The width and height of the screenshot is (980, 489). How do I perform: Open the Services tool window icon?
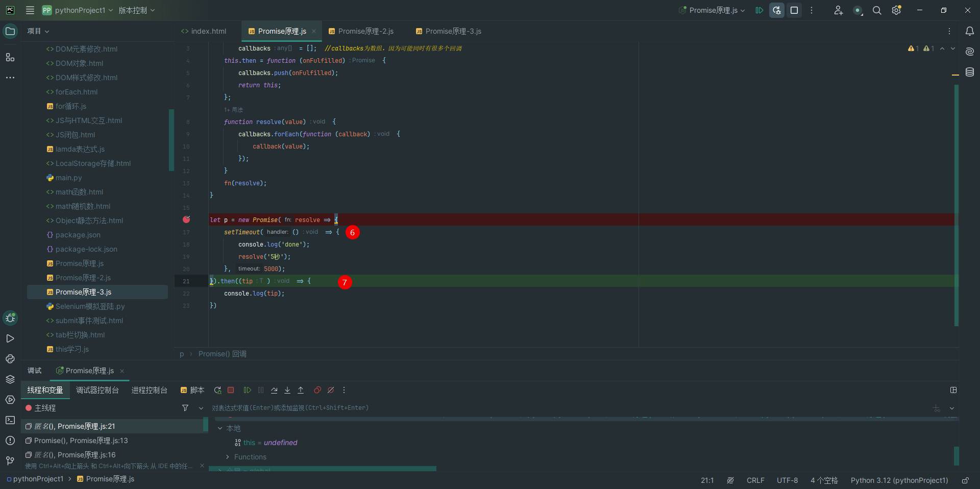(10, 400)
